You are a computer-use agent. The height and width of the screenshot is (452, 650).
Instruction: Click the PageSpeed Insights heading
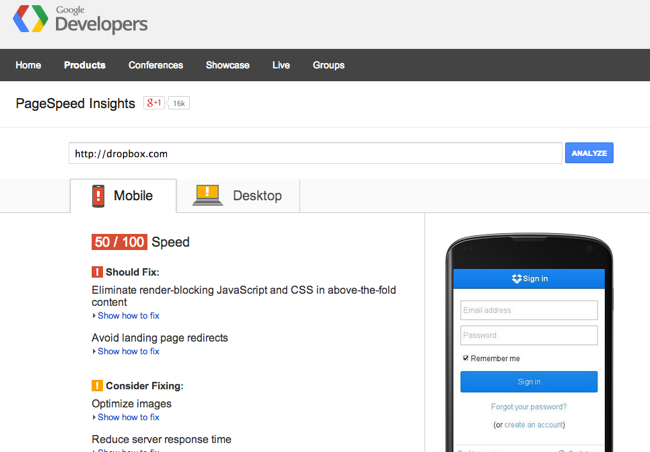(75, 103)
